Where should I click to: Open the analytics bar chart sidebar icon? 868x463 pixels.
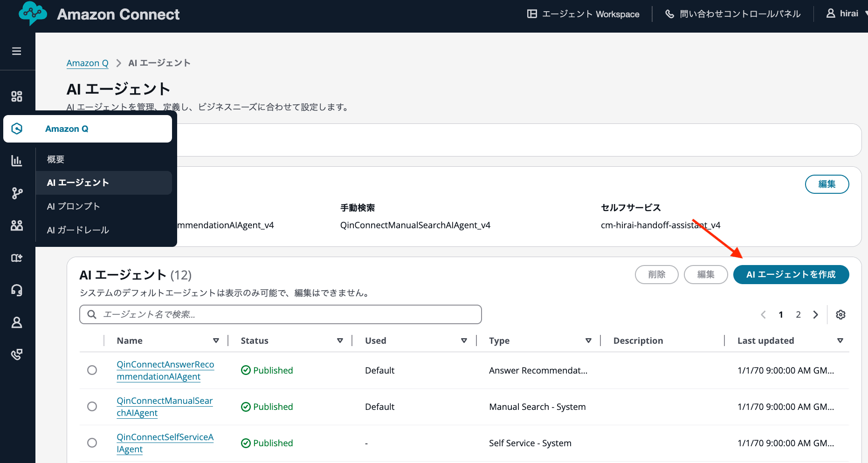[x=17, y=161]
